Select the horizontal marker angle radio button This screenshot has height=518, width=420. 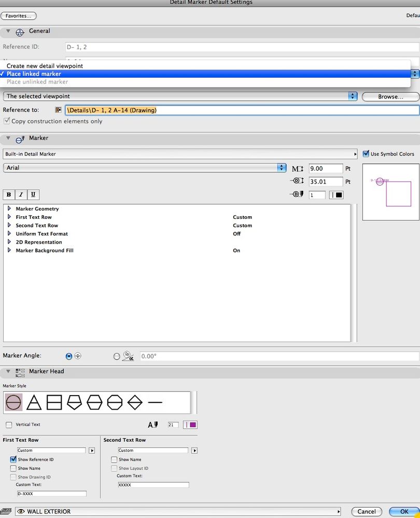tap(69, 356)
